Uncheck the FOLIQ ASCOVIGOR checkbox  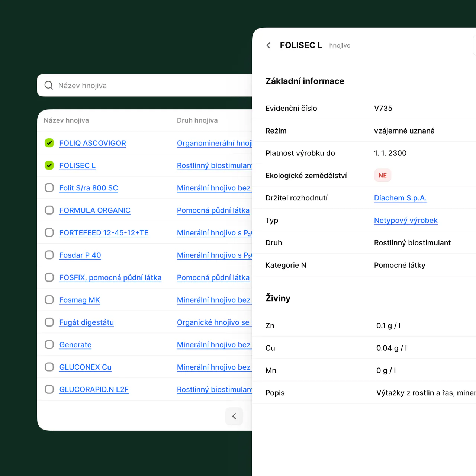(x=49, y=143)
